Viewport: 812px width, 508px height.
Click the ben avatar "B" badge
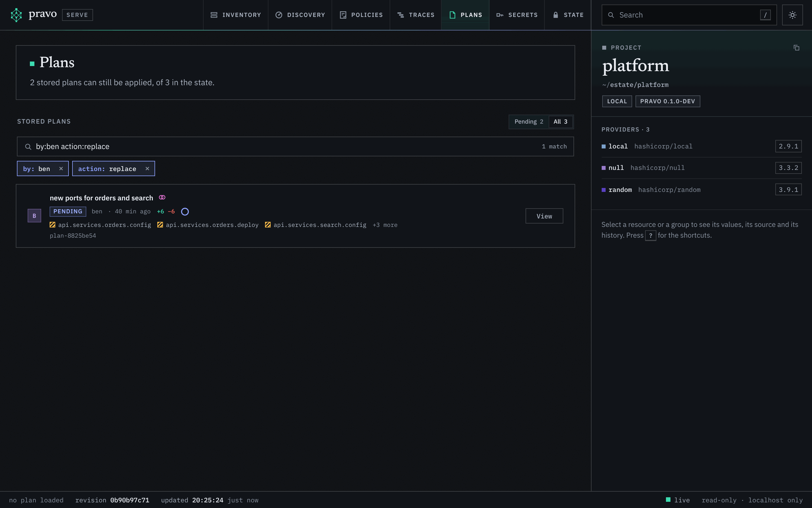coord(34,216)
